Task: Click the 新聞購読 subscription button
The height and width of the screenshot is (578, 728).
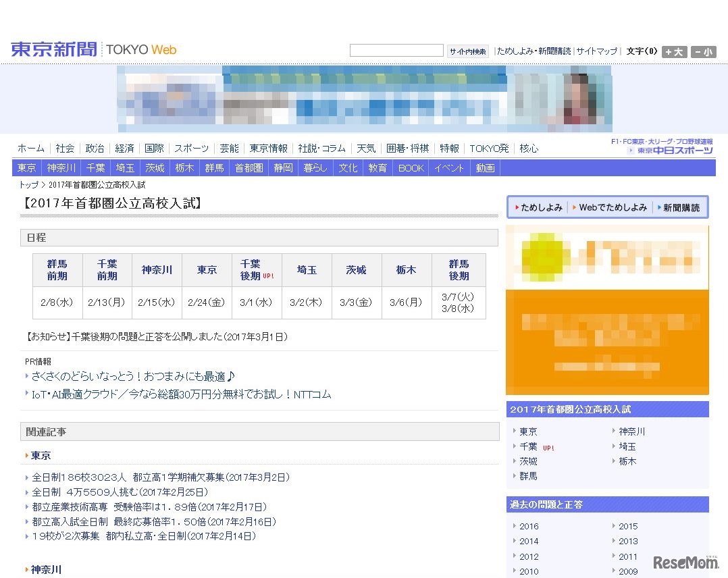Action: (681, 208)
